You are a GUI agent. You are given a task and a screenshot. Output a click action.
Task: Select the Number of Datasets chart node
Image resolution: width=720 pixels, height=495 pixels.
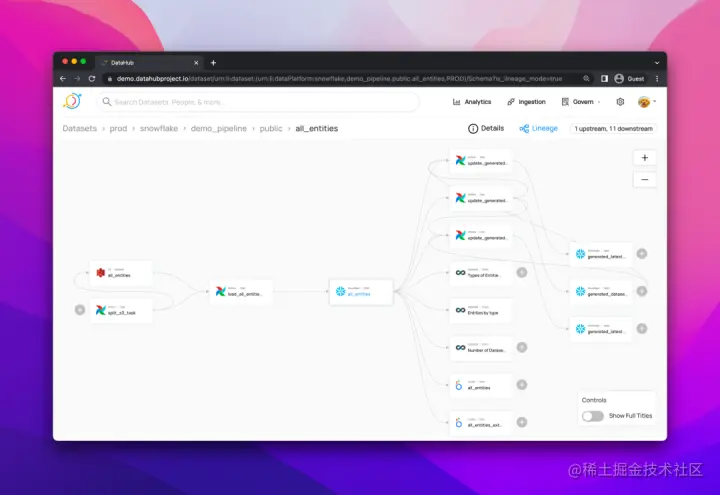pos(481,348)
